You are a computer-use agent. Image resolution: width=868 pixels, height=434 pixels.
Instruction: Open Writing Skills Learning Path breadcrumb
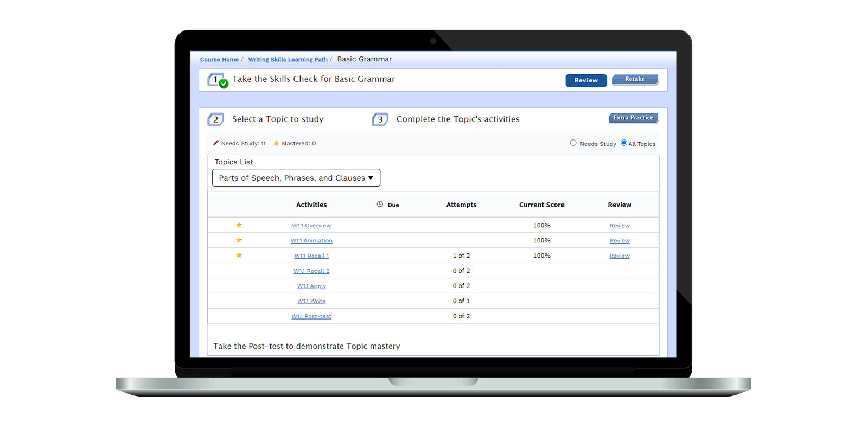[288, 60]
